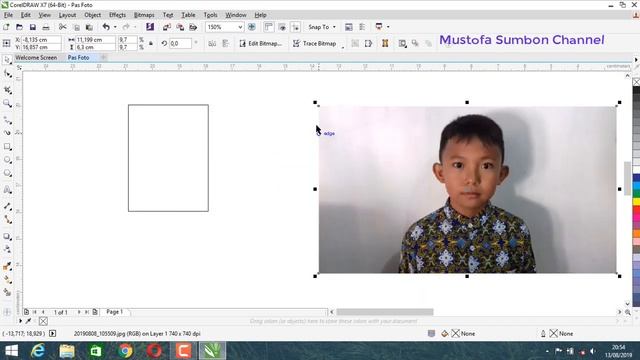Click the Save icon
The width and height of the screenshot is (640, 360).
33,27
